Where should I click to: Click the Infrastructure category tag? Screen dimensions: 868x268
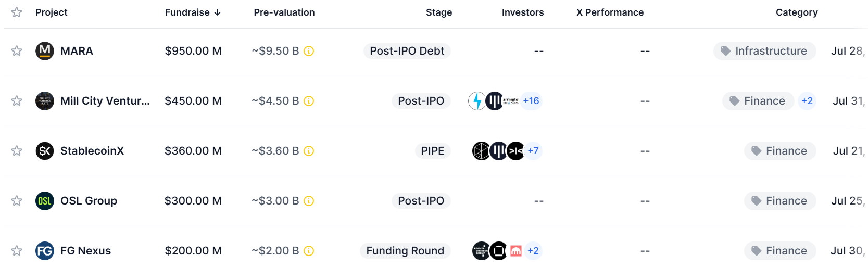click(764, 51)
